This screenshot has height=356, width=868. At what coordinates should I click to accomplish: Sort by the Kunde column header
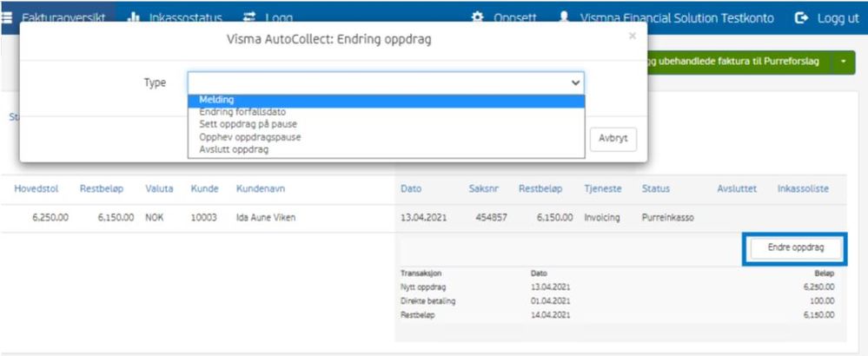pyautogui.click(x=205, y=189)
